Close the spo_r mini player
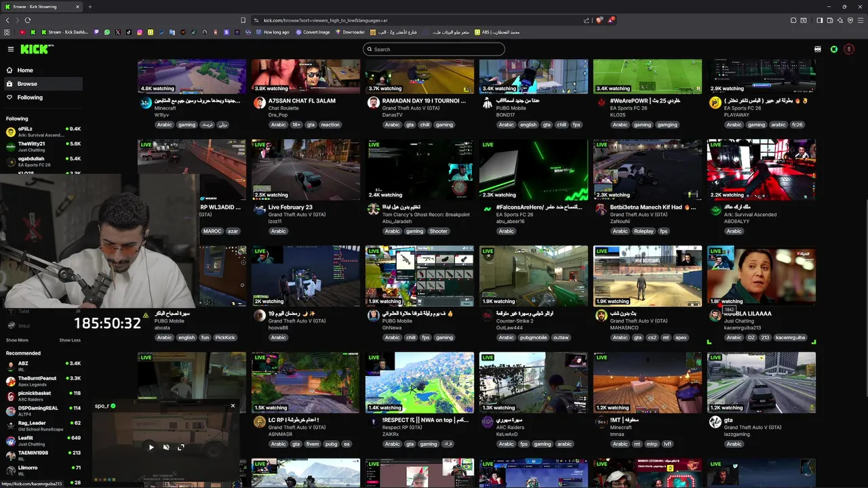This screenshot has height=488, width=868. tap(233, 406)
